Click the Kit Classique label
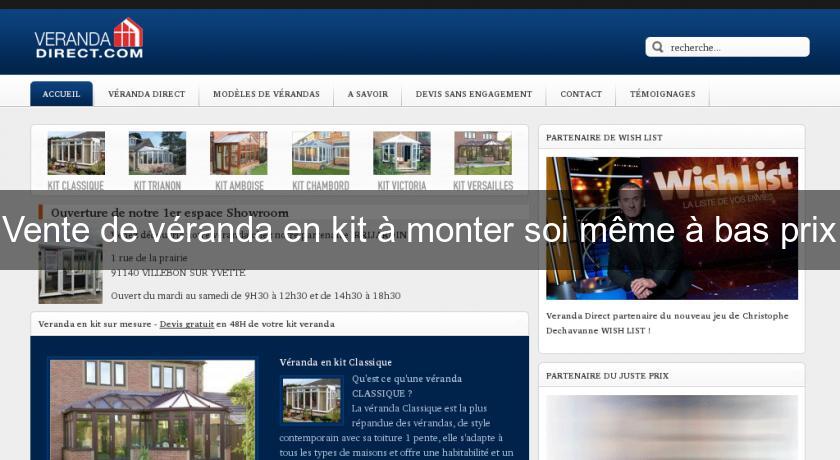This screenshot has width=840, height=460. tap(76, 185)
